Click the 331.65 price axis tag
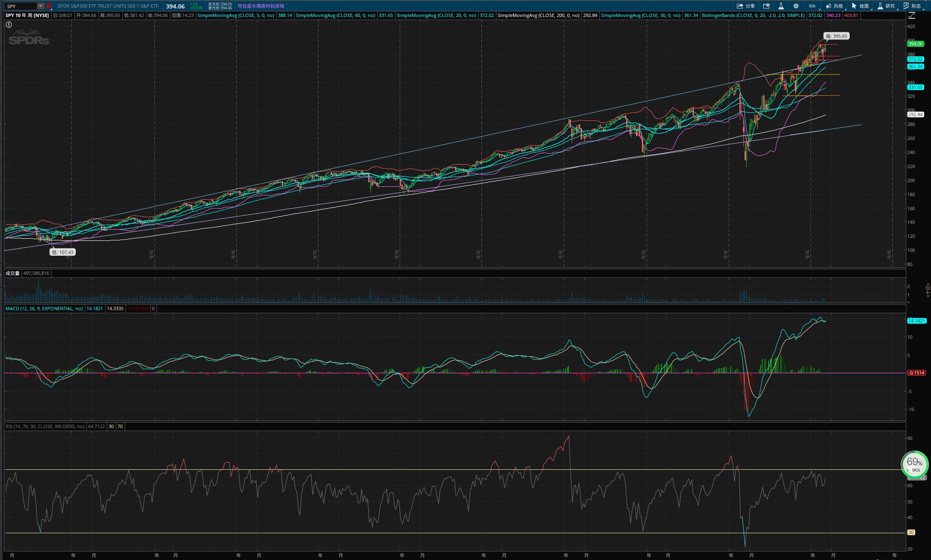This screenshot has width=931, height=560. (x=915, y=87)
